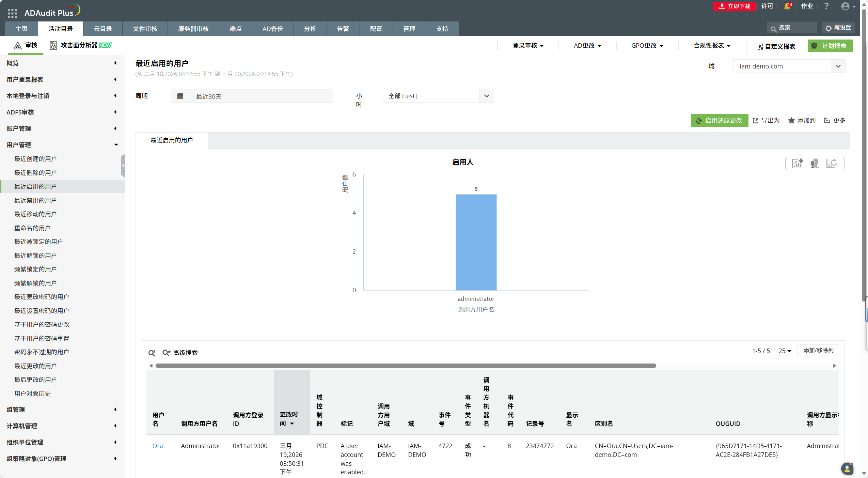Open the 登录审核 menu

pos(528,46)
